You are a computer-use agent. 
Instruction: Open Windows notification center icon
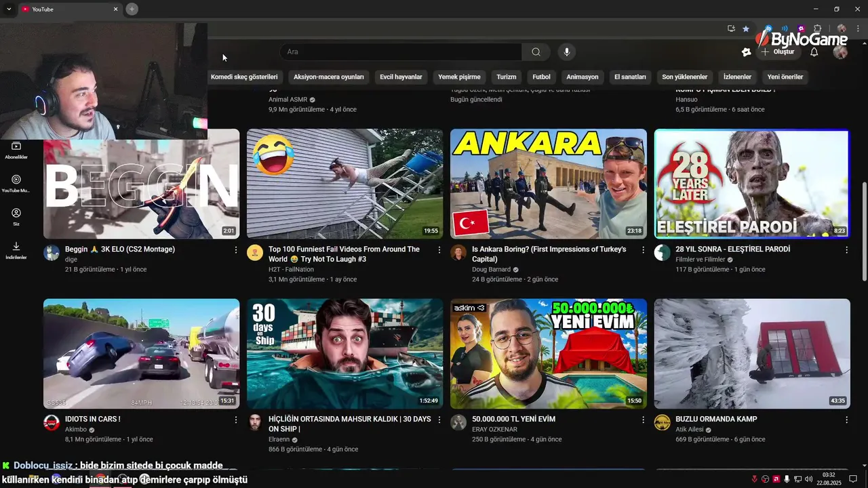point(853,479)
